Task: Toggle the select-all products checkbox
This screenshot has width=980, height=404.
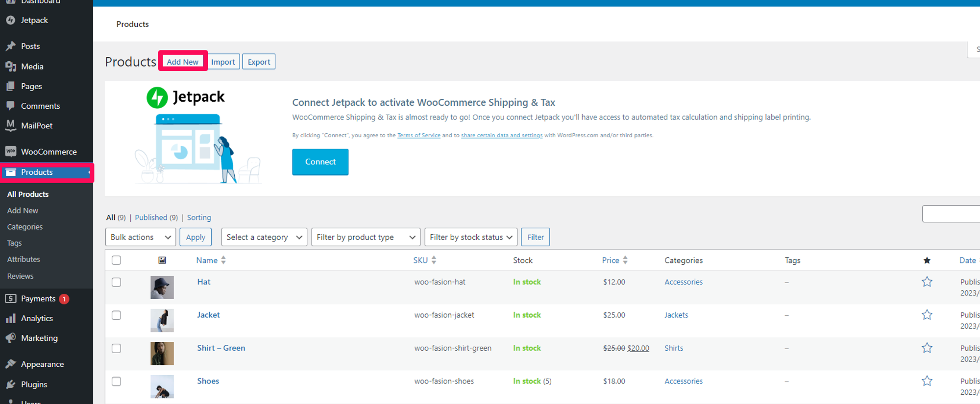Action: 116,260
